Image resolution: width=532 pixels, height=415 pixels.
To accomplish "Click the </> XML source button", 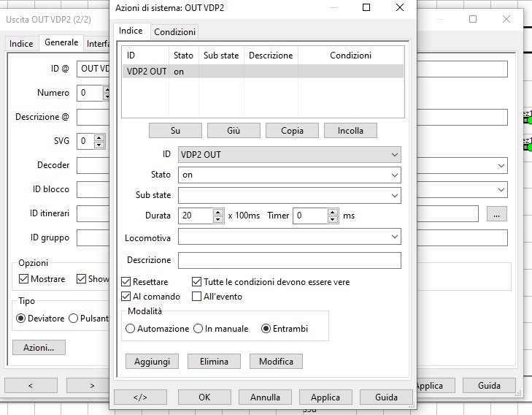I will [140, 397].
